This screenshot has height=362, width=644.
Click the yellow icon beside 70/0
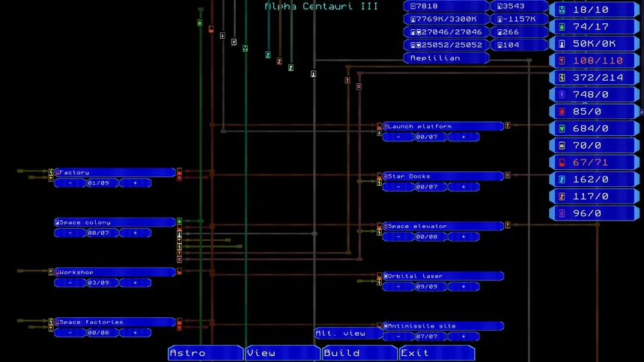pyautogui.click(x=562, y=145)
